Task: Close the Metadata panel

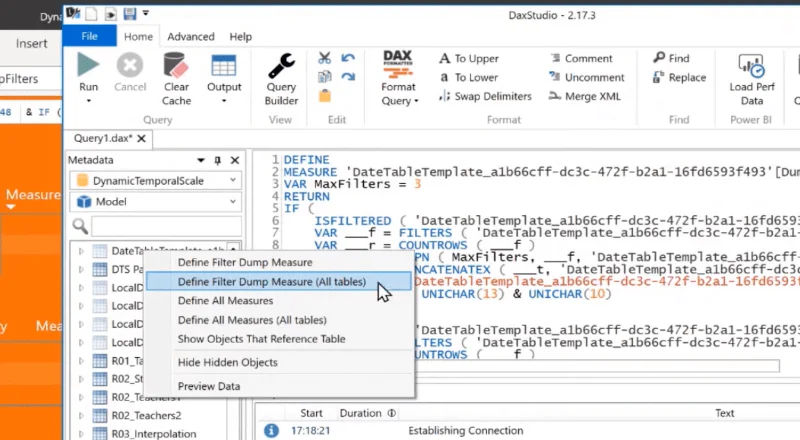Action: tap(235, 160)
